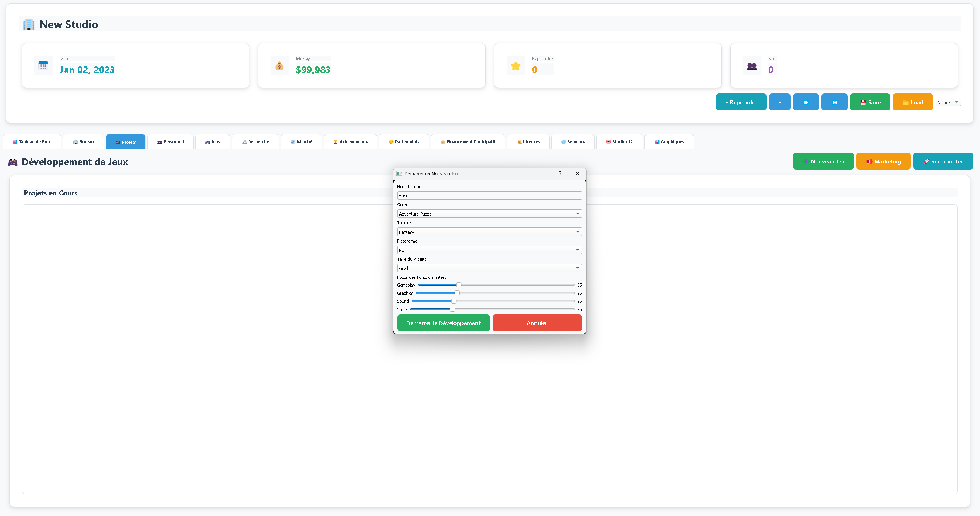Click the Nom du Jeu input field
This screenshot has width=980, height=516.
point(489,195)
